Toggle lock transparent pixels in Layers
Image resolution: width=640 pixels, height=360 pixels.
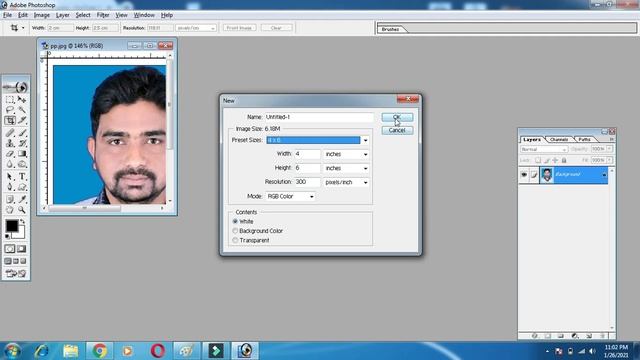(538, 160)
